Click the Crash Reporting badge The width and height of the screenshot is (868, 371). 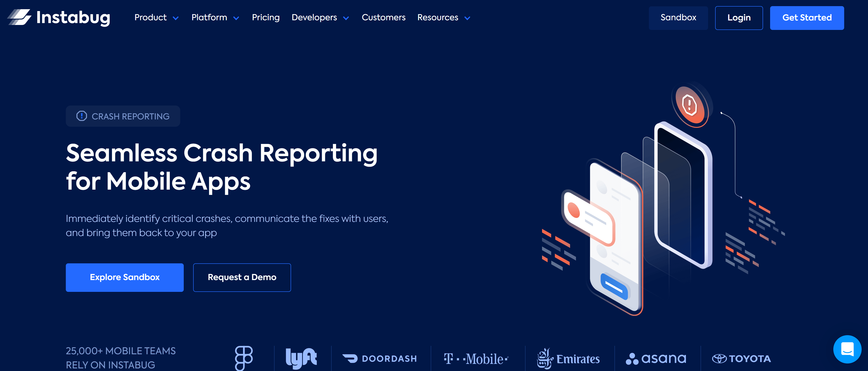click(x=123, y=116)
